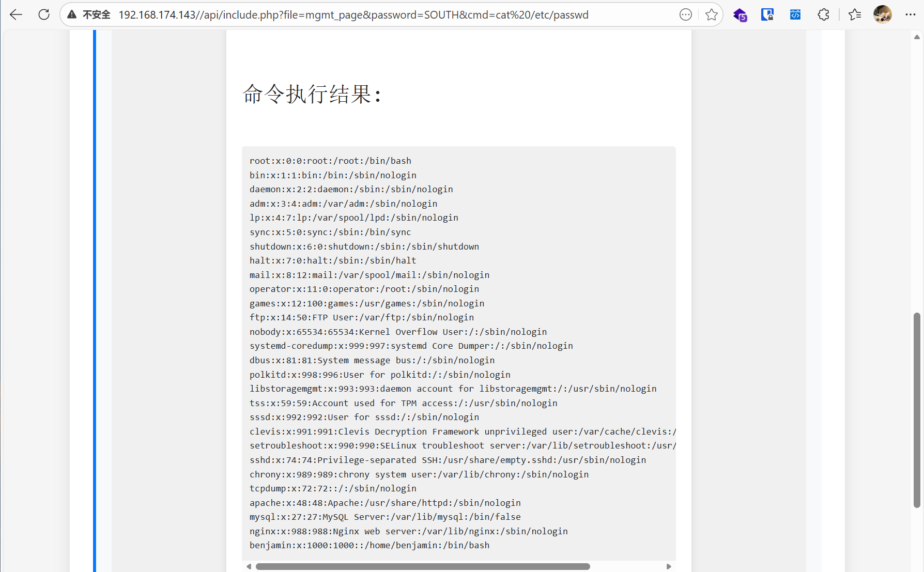This screenshot has width=924, height=572.
Task: Open the browser extensions puzzle menu
Action: [823, 14]
